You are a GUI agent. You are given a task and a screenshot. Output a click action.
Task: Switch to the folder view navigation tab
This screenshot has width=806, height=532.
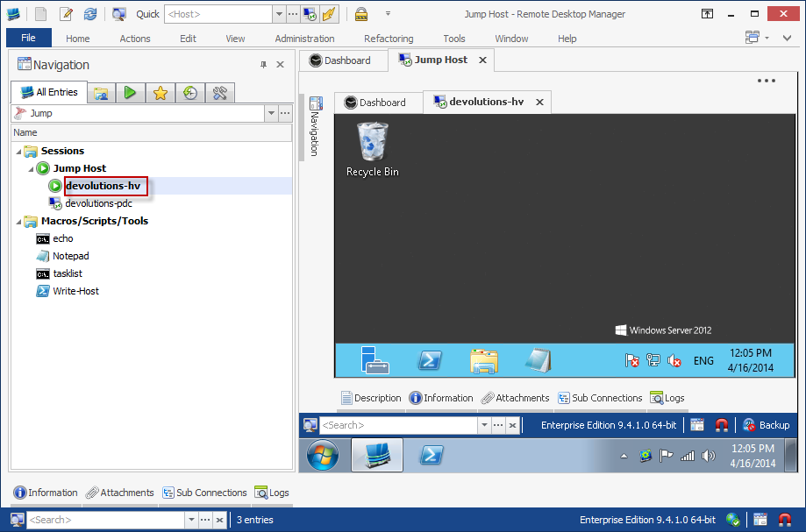coord(101,93)
